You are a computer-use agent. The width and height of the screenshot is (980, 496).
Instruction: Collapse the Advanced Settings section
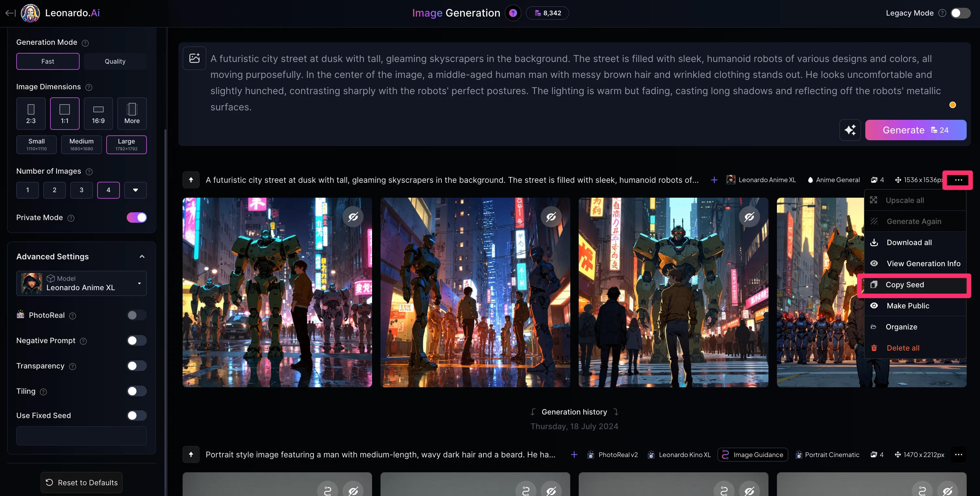coord(142,256)
